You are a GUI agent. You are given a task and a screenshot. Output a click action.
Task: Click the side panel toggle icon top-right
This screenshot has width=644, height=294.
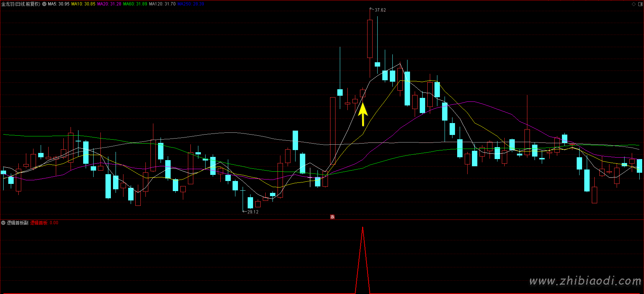click(x=640, y=4)
